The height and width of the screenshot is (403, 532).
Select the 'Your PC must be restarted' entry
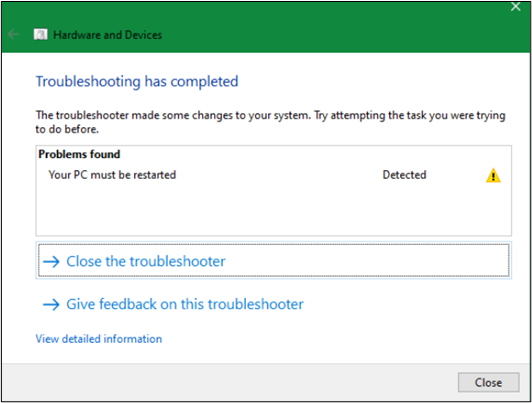[112, 175]
